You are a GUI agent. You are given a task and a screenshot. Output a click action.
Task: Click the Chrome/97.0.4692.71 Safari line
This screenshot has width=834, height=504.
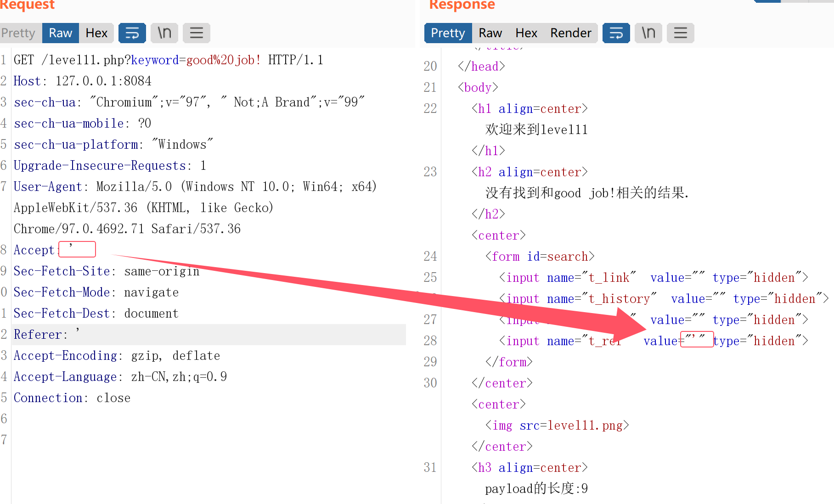127,229
